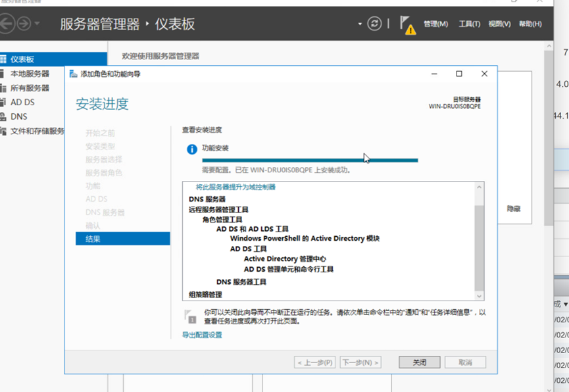Click the 上一步(P) button
This screenshot has width=569, height=392.
pyautogui.click(x=314, y=362)
